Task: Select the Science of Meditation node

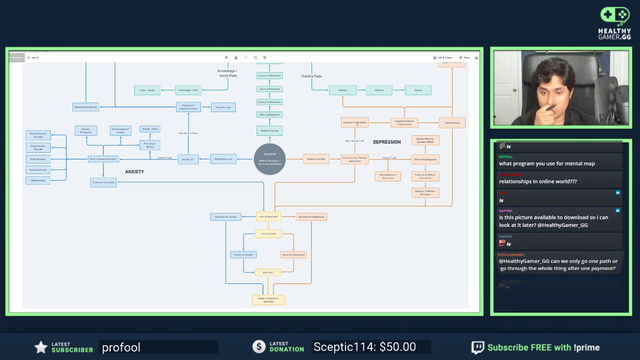Action: (x=269, y=76)
